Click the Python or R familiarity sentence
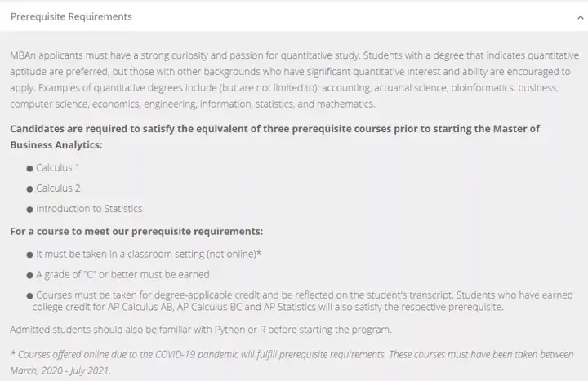 tap(201, 330)
